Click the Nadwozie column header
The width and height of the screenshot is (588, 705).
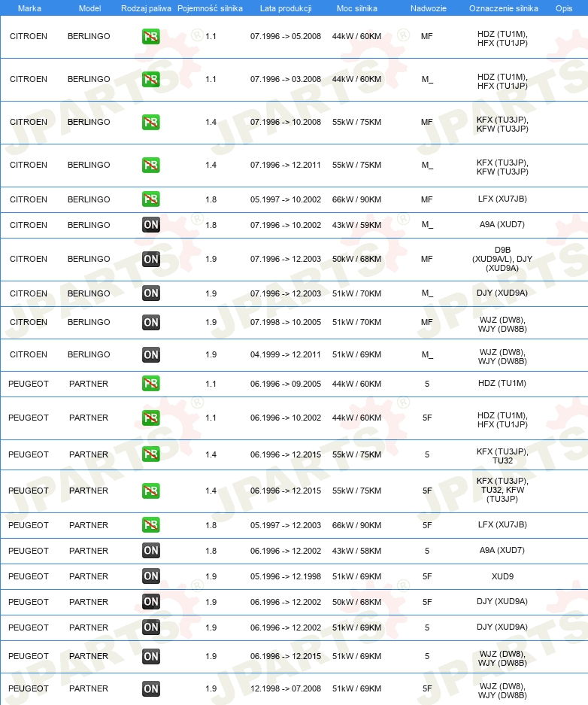tap(429, 8)
